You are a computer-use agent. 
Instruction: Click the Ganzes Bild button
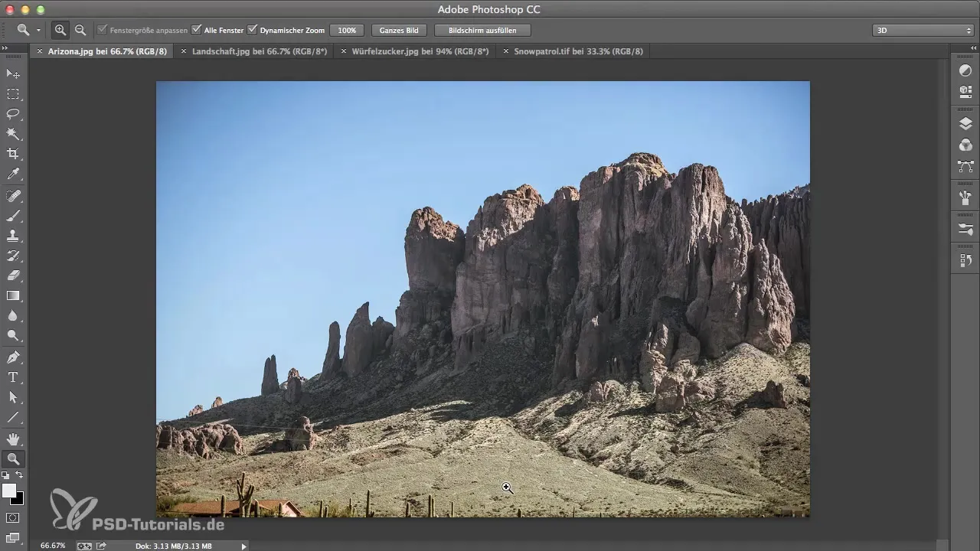click(399, 31)
